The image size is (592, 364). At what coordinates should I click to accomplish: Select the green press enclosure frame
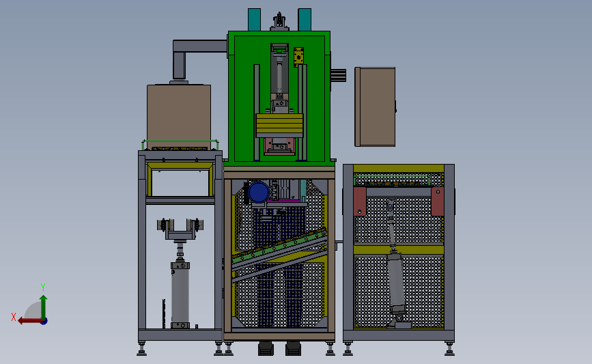(x=279, y=98)
